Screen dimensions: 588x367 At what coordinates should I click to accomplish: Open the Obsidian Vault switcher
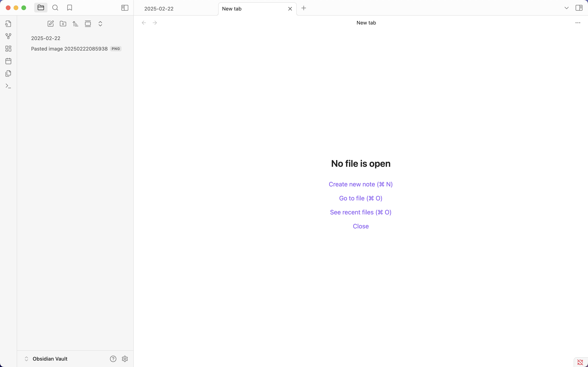(46, 359)
